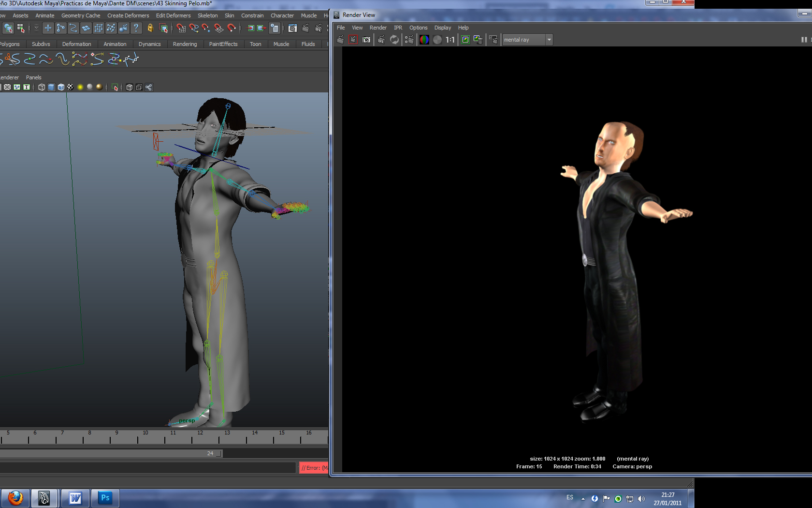Toggle wireframe cube display in viewport
This screenshot has height=508, width=812.
pos(42,87)
